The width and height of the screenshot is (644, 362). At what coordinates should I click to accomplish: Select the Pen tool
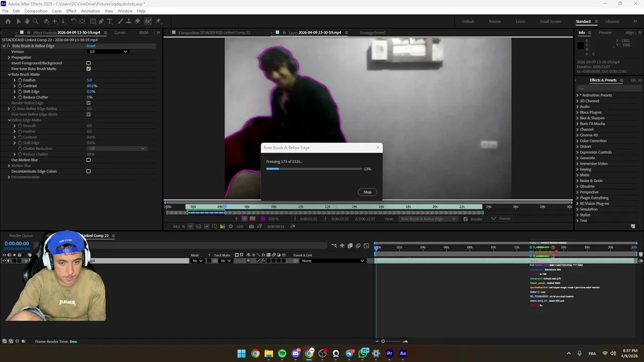[101, 21]
